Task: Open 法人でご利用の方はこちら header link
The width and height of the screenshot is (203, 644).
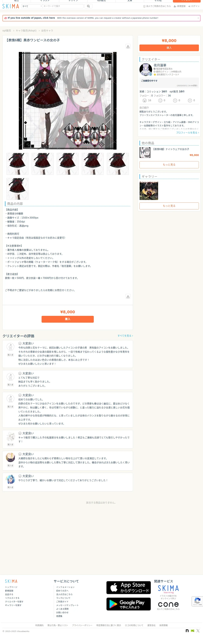Action: tap(157, 6)
